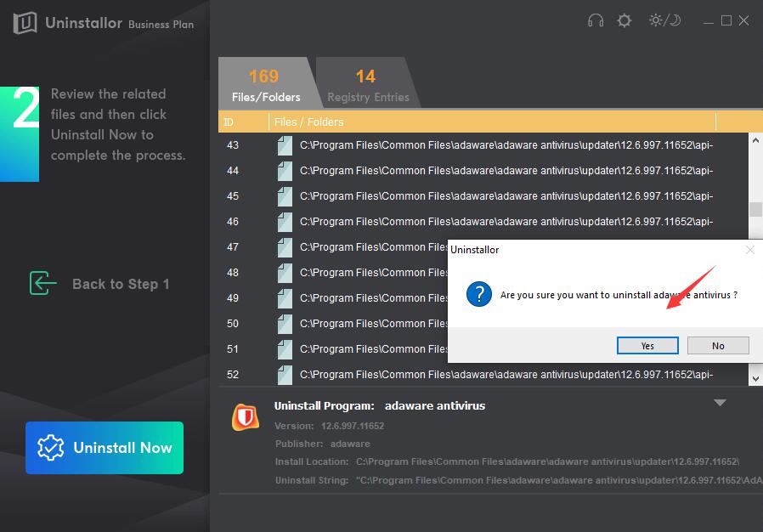
Task: Select the file path text in row 52
Action: pyautogui.click(x=506, y=374)
